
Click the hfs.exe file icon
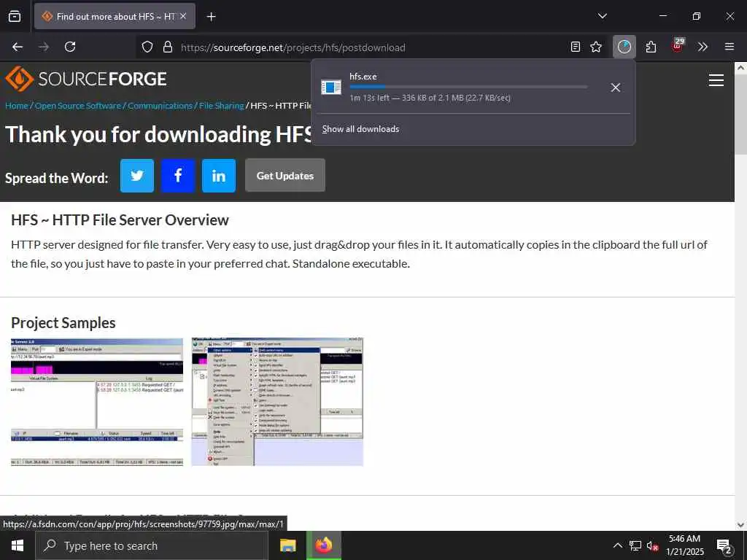coord(331,87)
